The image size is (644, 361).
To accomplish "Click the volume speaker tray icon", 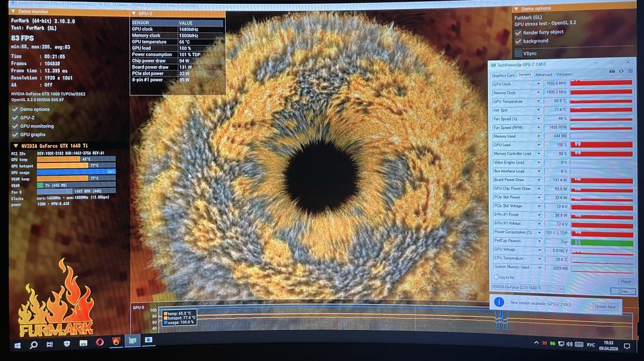I will pos(569,344).
